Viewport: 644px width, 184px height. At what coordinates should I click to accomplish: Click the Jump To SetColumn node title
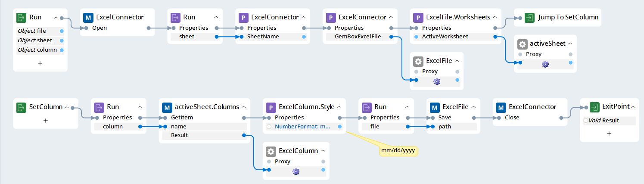point(568,18)
